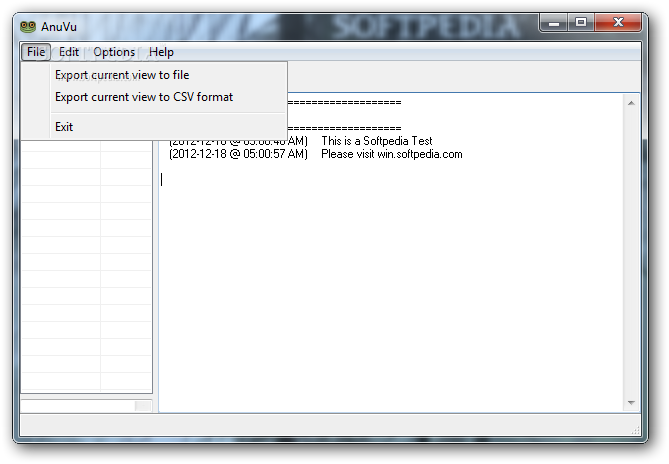669x464 pixels.
Task: Click the combo box field under the list panel
Action: 78,406
